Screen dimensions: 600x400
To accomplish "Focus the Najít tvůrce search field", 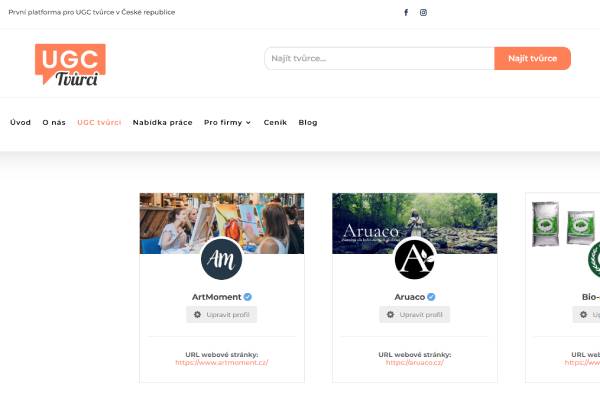I will tap(379, 59).
